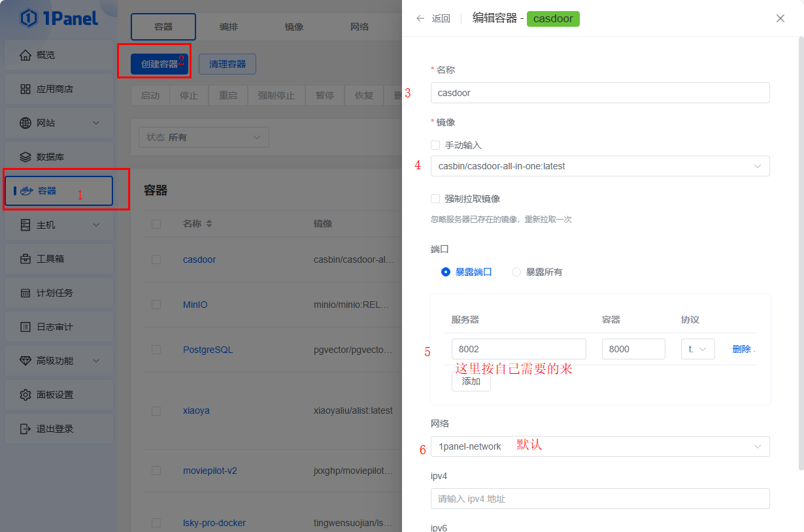Open the PostgreSQL container link
This screenshot has height=532, width=804.
pos(208,350)
